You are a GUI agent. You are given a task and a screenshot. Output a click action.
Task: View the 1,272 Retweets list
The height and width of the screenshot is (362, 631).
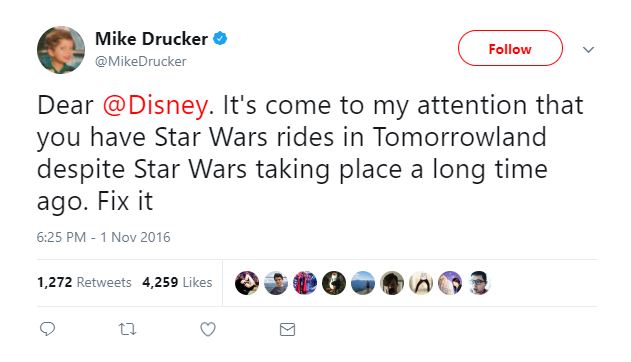[x=84, y=282]
